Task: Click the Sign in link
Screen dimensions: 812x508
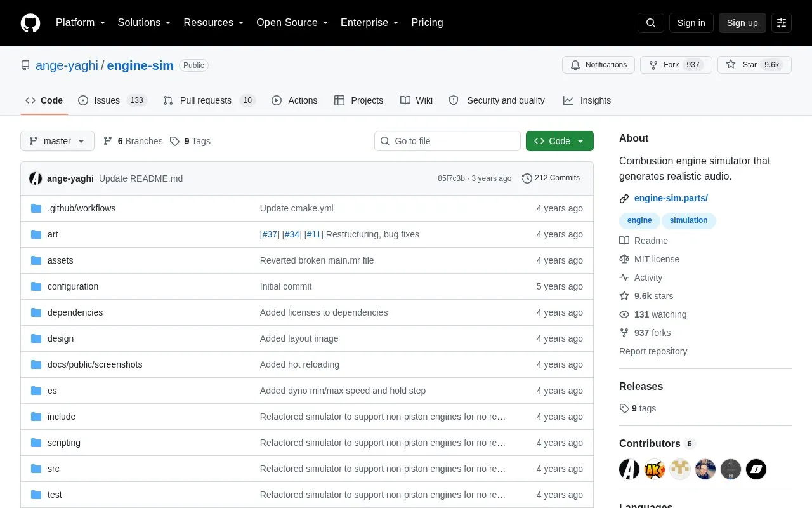Action: tap(691, 23)
